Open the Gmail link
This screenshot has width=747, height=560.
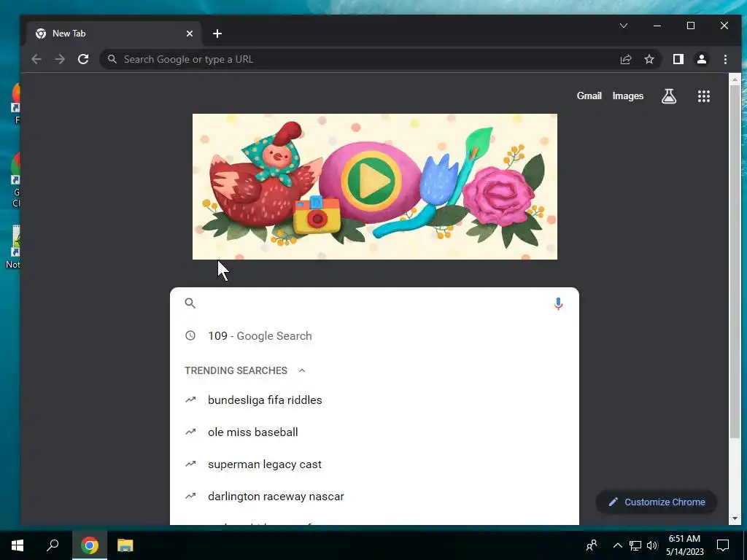pos(589,96)
